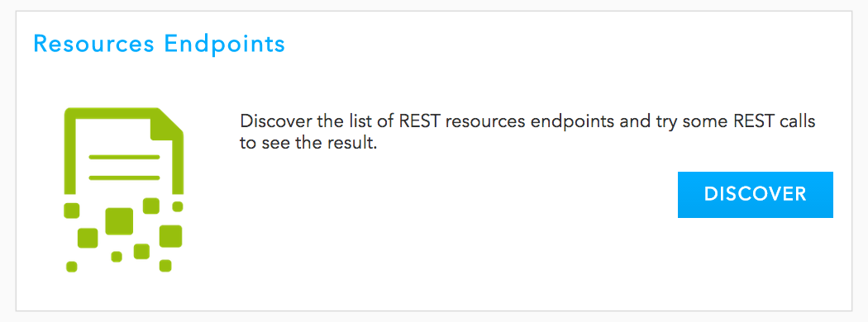
Task: Select the Resources Endpoints heading
Action: [160, 43]
